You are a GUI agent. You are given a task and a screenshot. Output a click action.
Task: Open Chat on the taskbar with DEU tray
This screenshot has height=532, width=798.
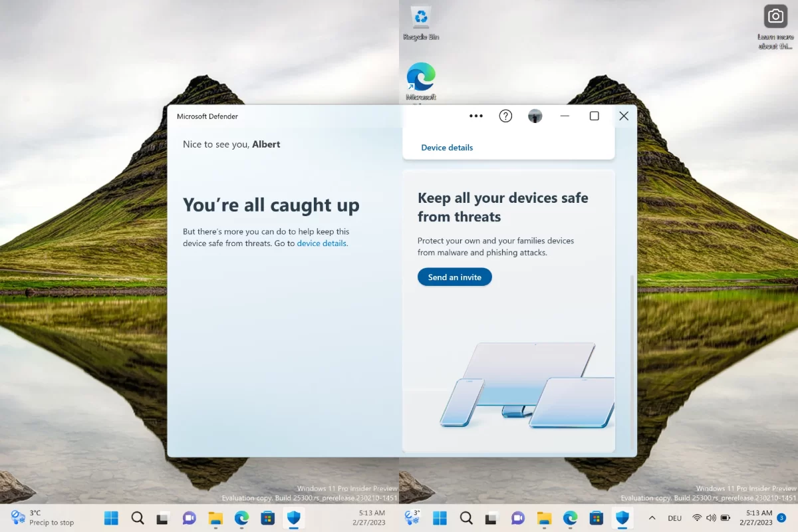[x=518, y=518]
